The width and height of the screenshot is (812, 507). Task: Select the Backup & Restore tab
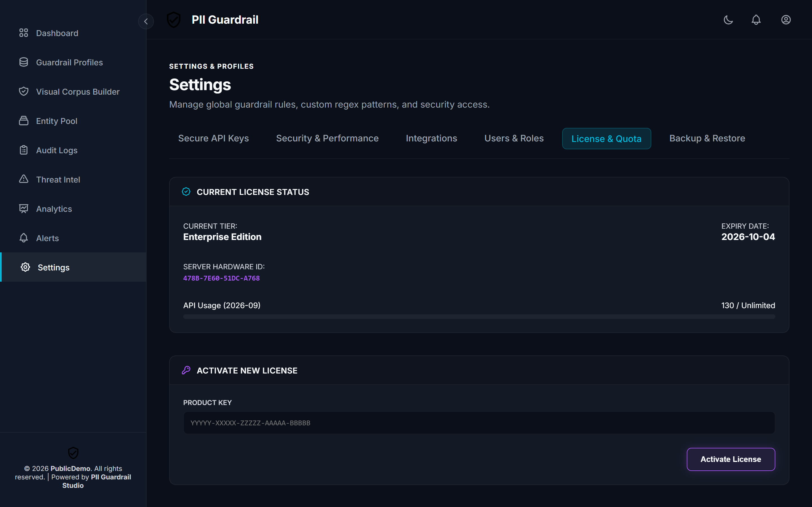[707, 138]
